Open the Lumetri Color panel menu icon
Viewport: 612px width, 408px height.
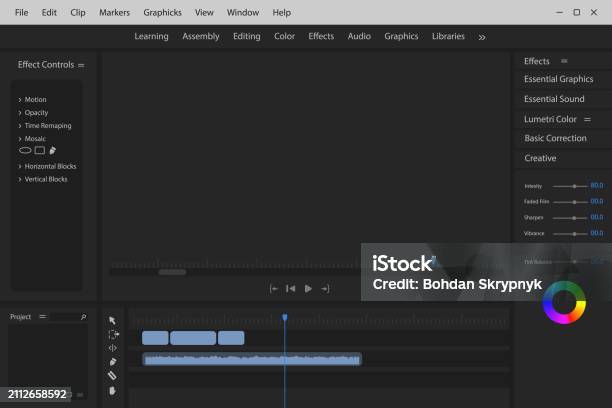click(x=587, y=119)
